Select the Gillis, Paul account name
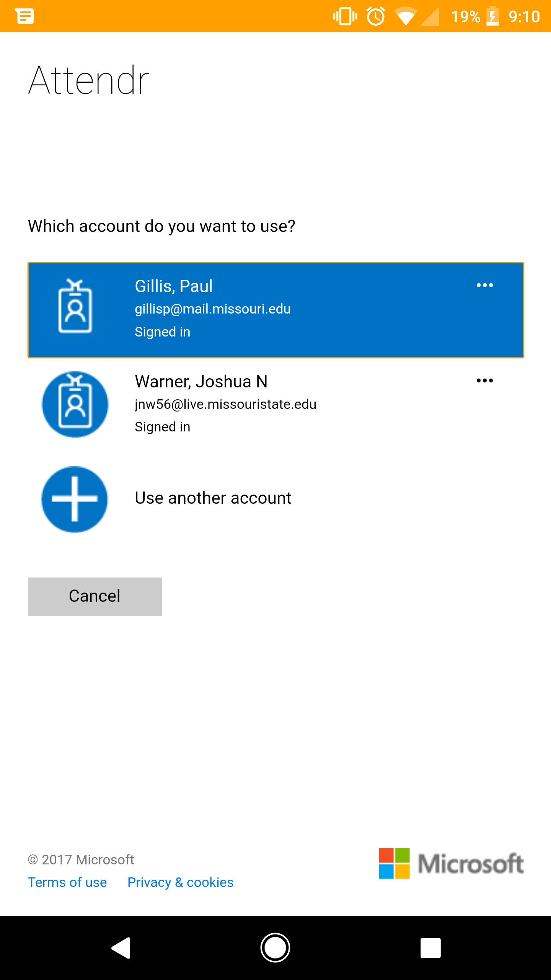The height and width of the screenshot is (980, 551). pyautogui.click(x=174, y=286)
